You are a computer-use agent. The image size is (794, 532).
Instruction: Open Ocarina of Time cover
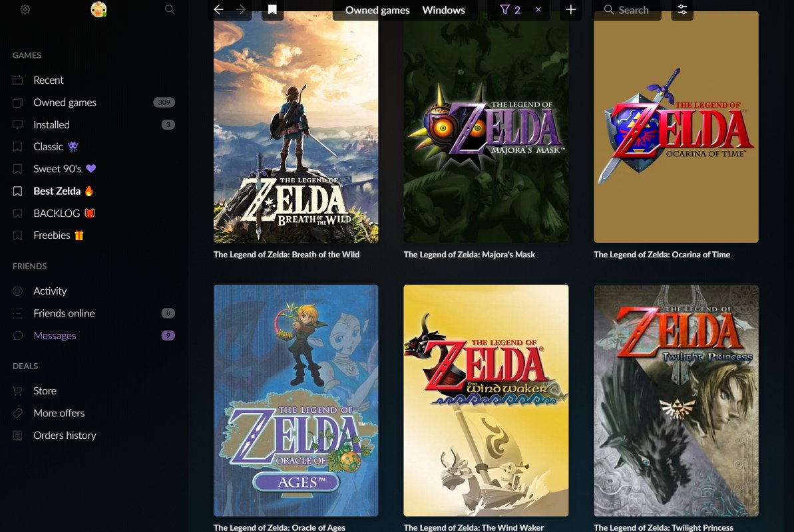pos(676,127)
